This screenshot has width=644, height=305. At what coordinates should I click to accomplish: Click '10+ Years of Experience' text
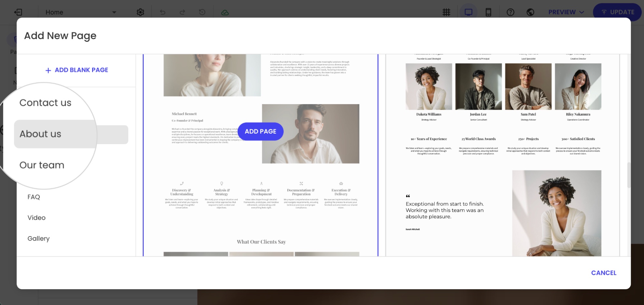tap(429, 139)
